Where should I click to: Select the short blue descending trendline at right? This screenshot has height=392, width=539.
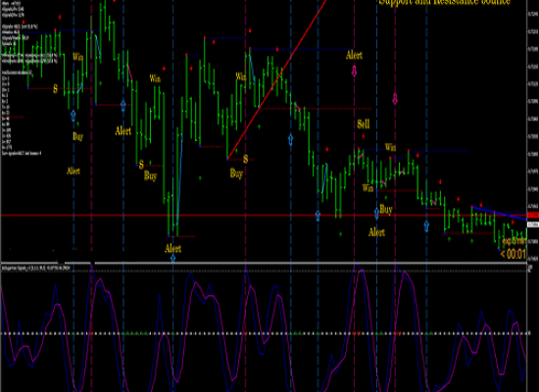tap(499, 213)
